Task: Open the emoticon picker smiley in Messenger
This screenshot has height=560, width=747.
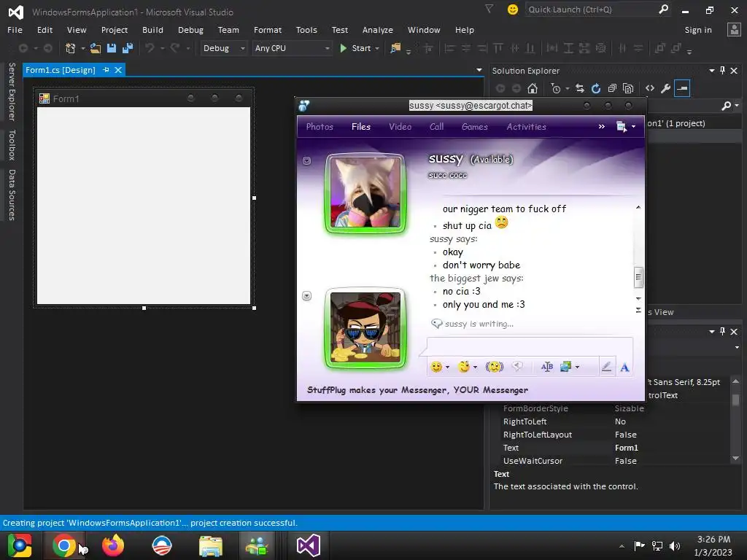Action: click(436, 367)
